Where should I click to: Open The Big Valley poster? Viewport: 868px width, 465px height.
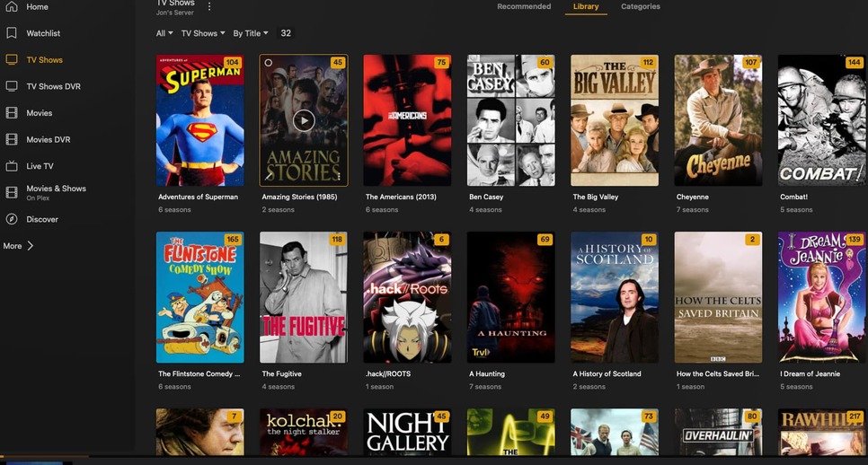(615, 120)
